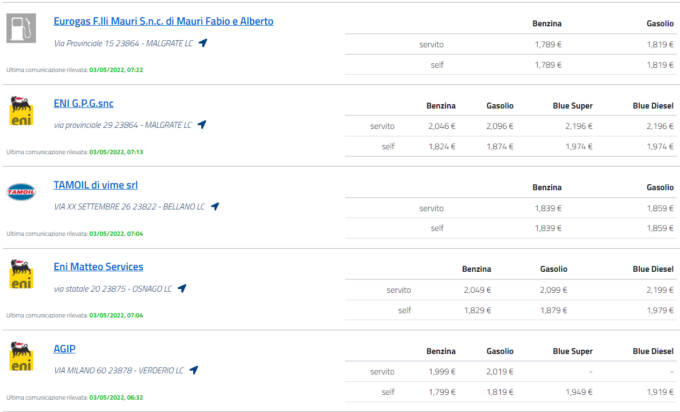
Task: Click the AGIP station Eni logo
Action: click(20, 356)
